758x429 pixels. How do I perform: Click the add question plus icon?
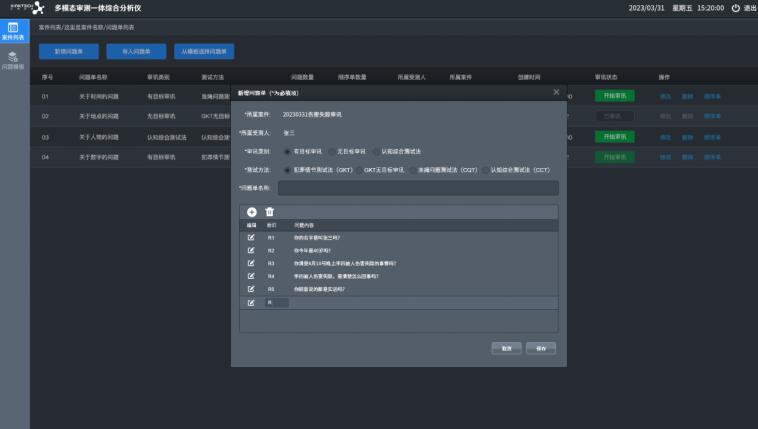pos(252,212)
